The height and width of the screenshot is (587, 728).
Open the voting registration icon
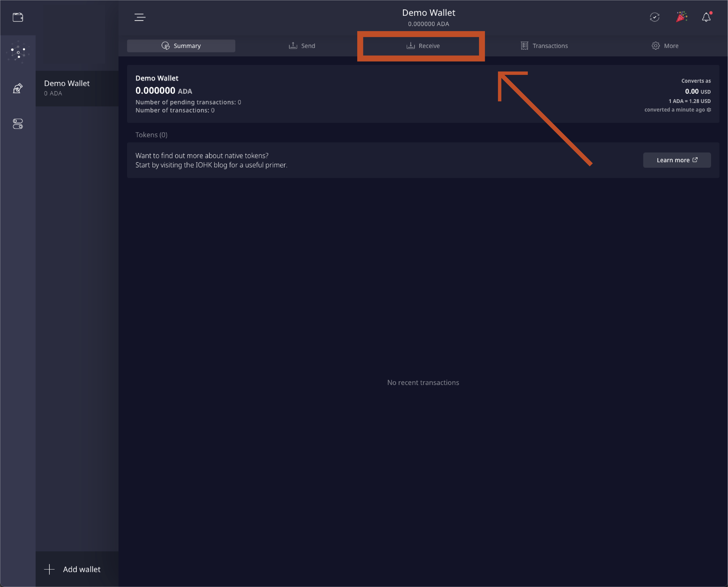pos(18,88)
